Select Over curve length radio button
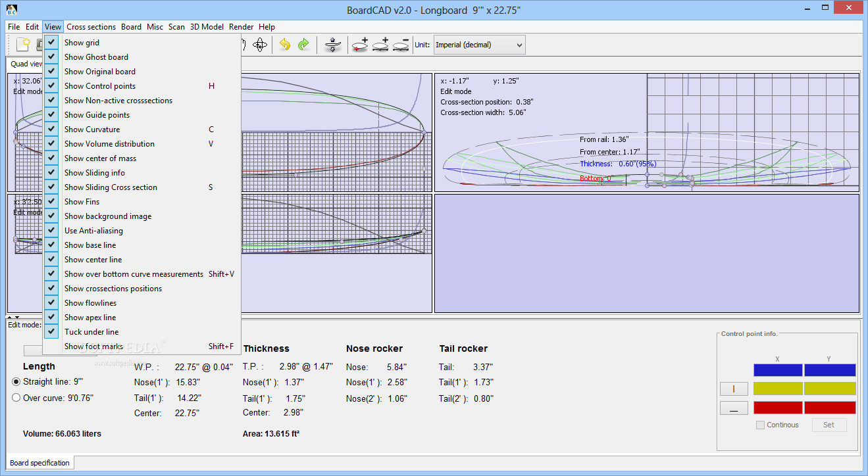This screenshot has width=868, height=476. coord(16,397)
